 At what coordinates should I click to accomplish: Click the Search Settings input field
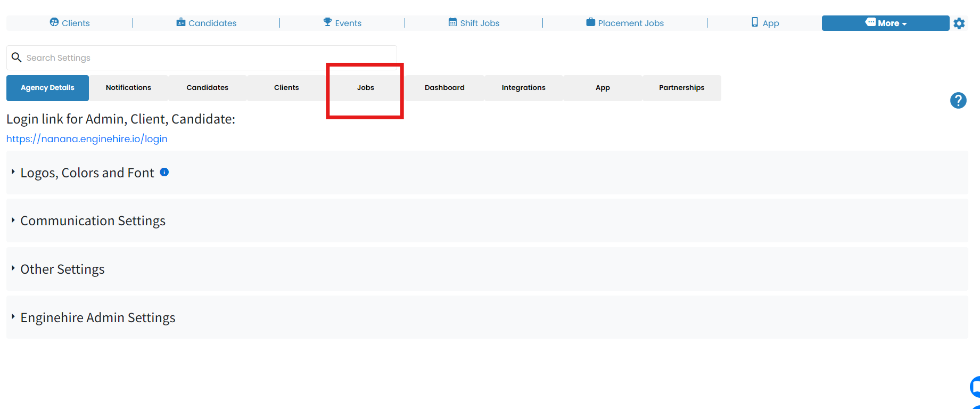pos(202,58)
